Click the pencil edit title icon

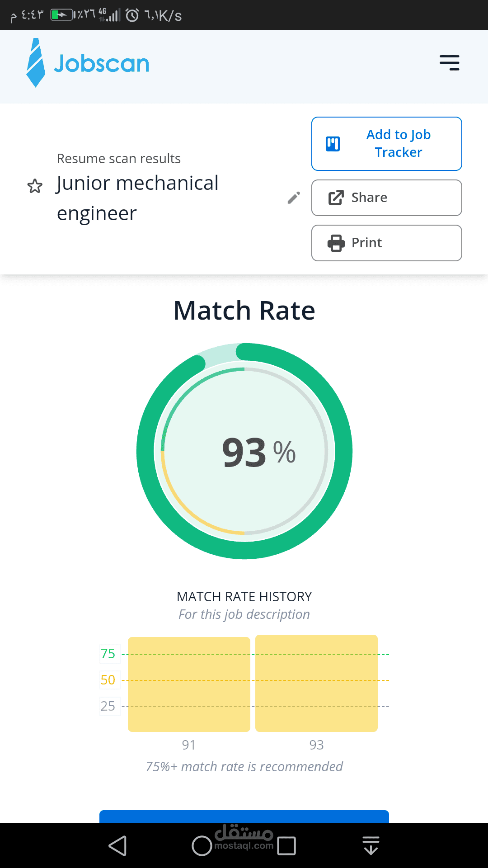[x=294, y=198]
